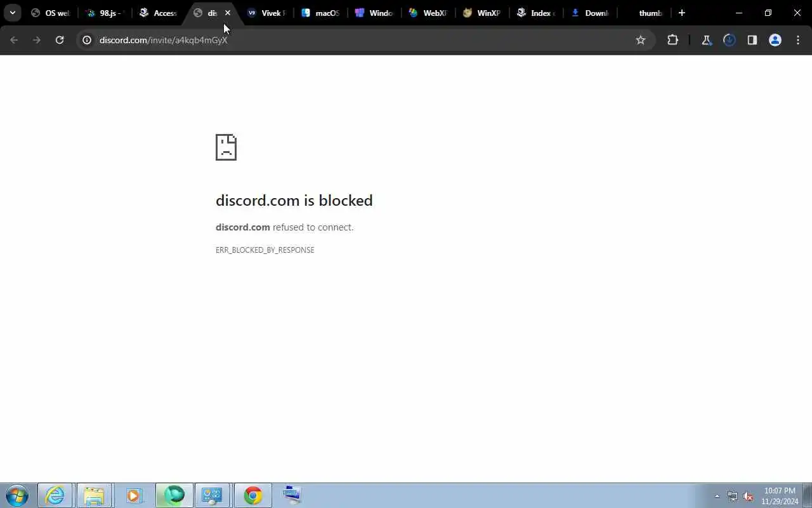Switch to the 'macOS' tab

coord(321,13)
